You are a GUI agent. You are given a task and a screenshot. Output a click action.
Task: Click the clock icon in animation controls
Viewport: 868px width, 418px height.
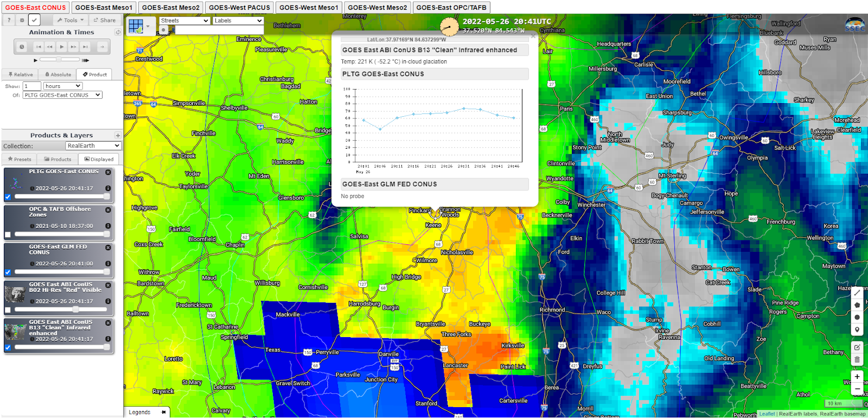click(x=22, y=47)
